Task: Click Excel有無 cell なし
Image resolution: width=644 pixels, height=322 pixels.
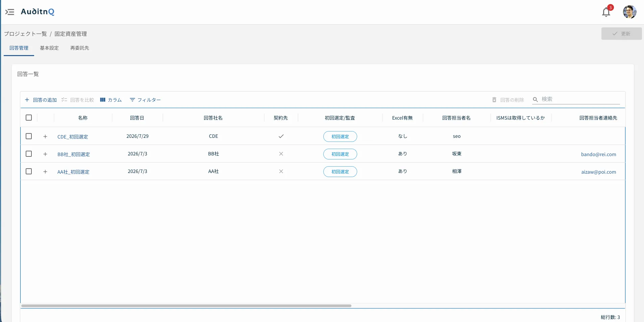Action: click(x=403, y=136)
